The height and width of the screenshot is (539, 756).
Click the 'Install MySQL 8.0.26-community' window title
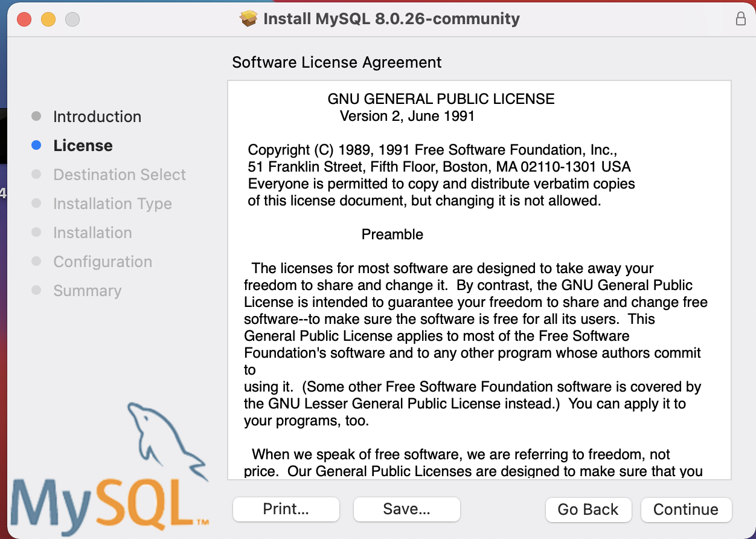(x=392, y=19)
